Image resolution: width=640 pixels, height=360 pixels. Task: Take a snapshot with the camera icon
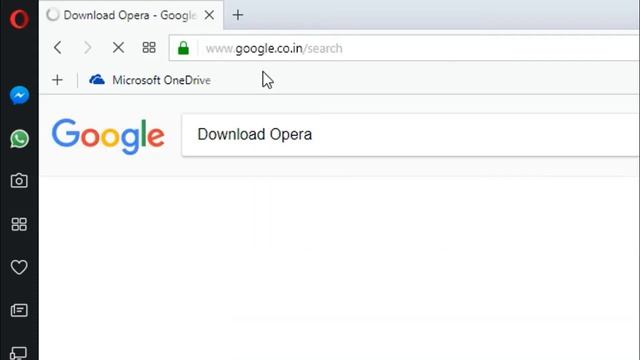tap(19, 180)
